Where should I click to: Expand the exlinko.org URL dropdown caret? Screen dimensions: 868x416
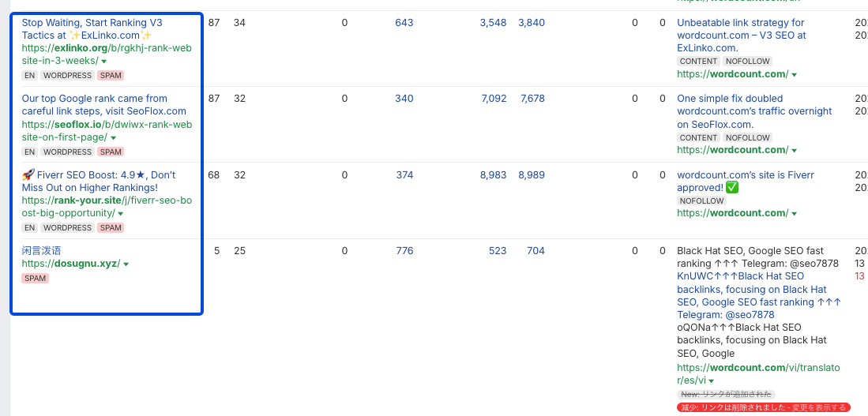click(104, 62)
